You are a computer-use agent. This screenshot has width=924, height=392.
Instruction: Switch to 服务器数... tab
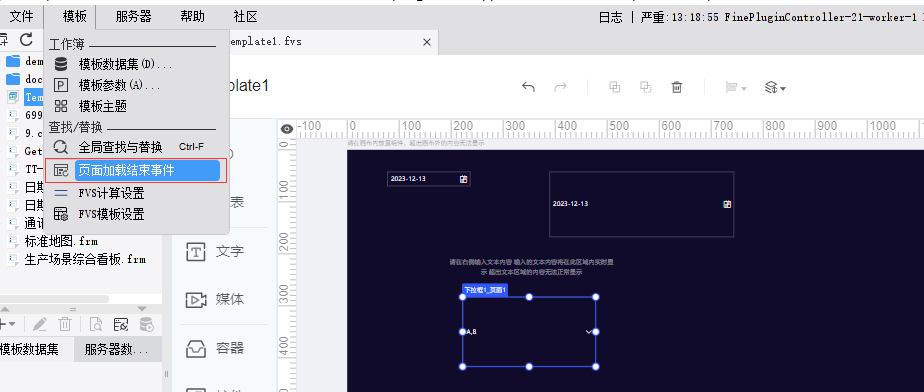click(117, 350)
